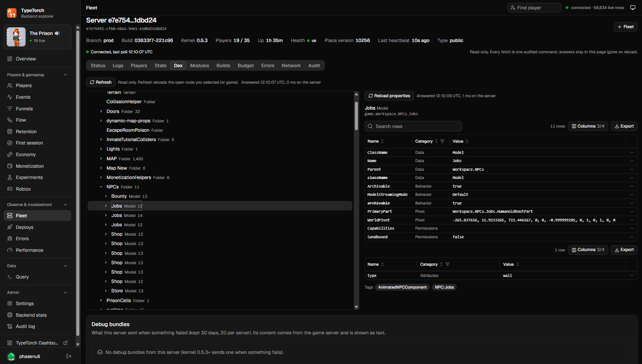The height and width of the screenshot is (364, 642).
Task: Click the TypeTorch logo icon
Action: point(12,13)
